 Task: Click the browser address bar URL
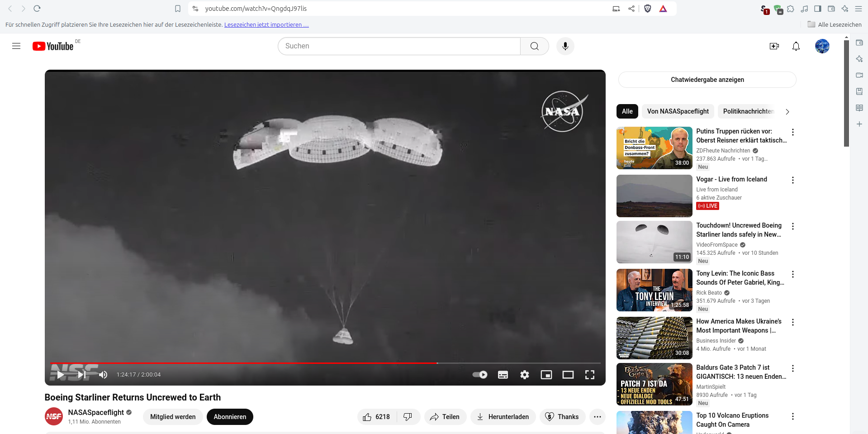tap(256, 9)
